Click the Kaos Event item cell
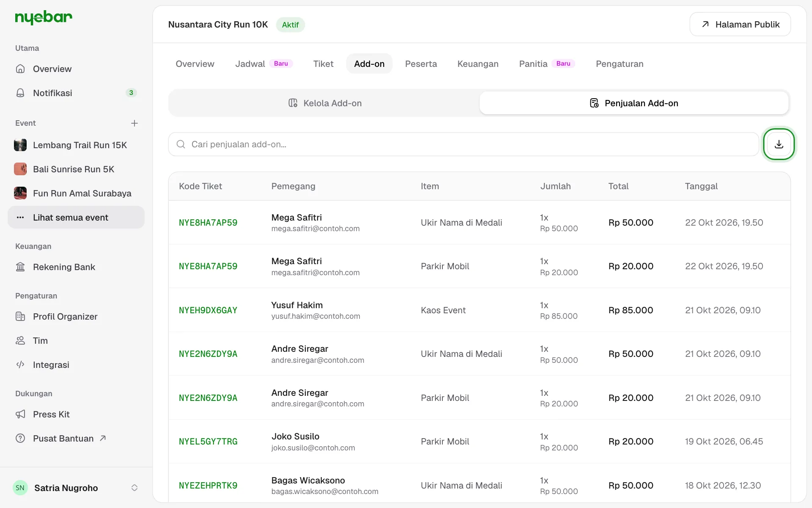 443,310
